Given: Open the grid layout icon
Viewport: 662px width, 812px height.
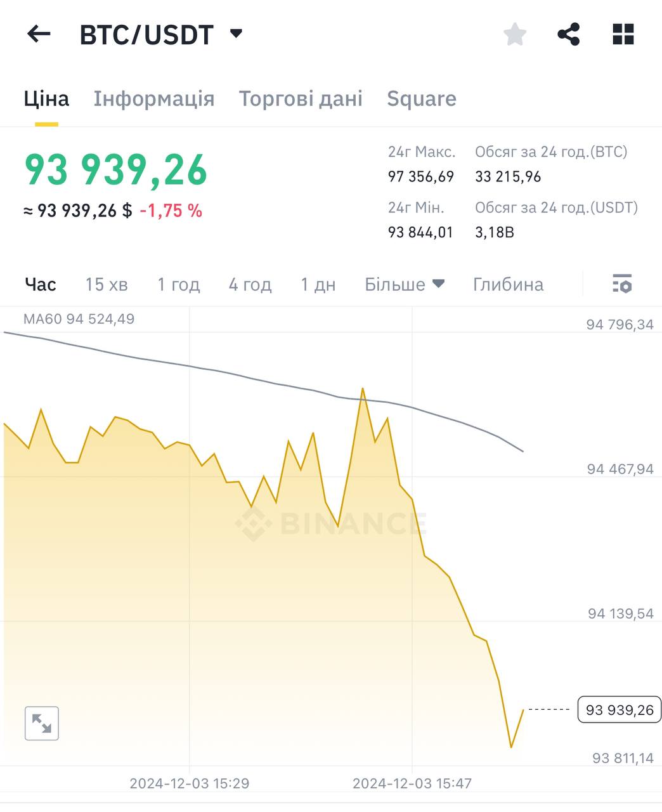Looking at the screenshot, I should click(x=623, y=34).
